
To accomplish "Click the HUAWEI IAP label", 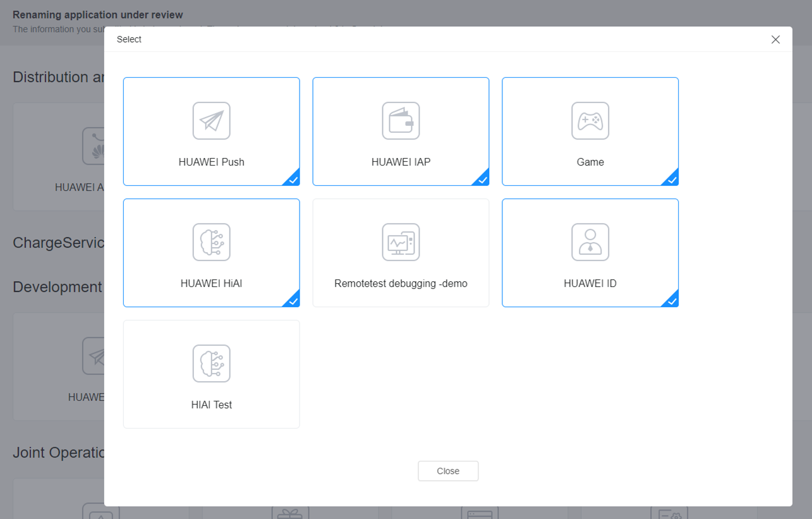I will click(x=401, y=162).
